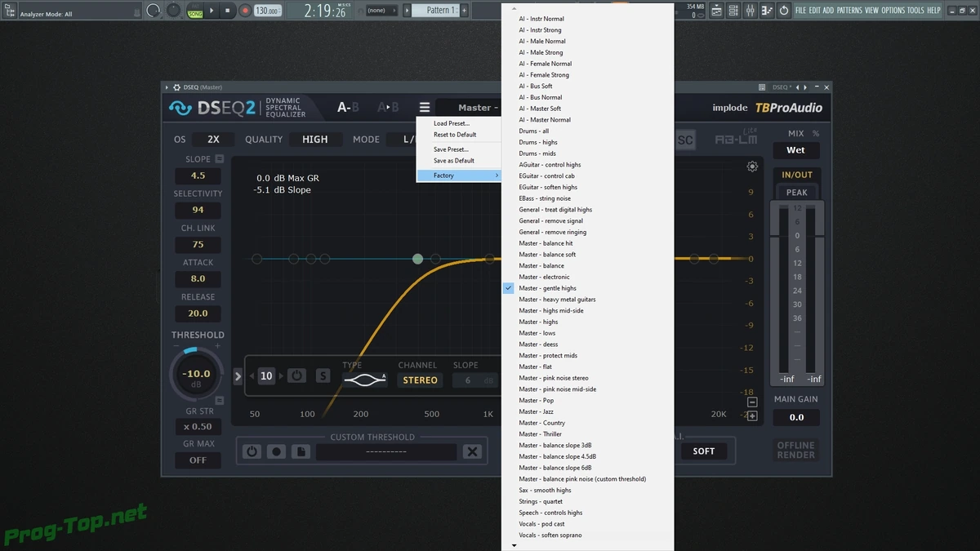Click the 130.000 tempo field
980x551 pixels.
tap(267, 11)
